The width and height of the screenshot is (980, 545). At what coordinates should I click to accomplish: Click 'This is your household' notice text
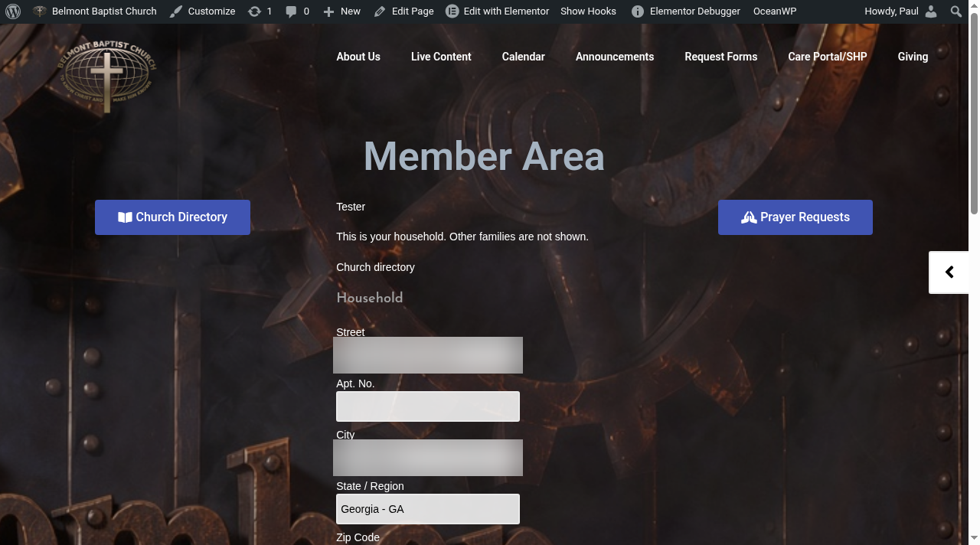pyautogui.click(x=462, y=237)
